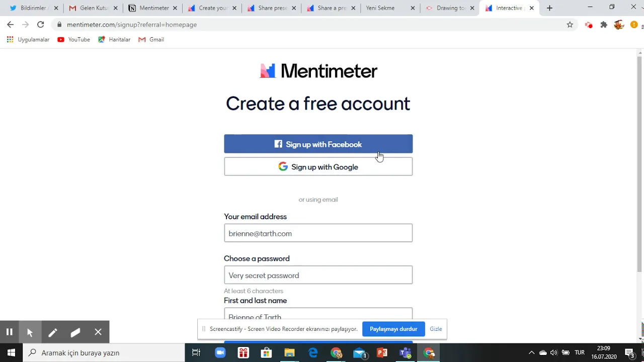Open the Zoom app from the taskbar
The height and width of the screenshot is (362, 644).
220,353
